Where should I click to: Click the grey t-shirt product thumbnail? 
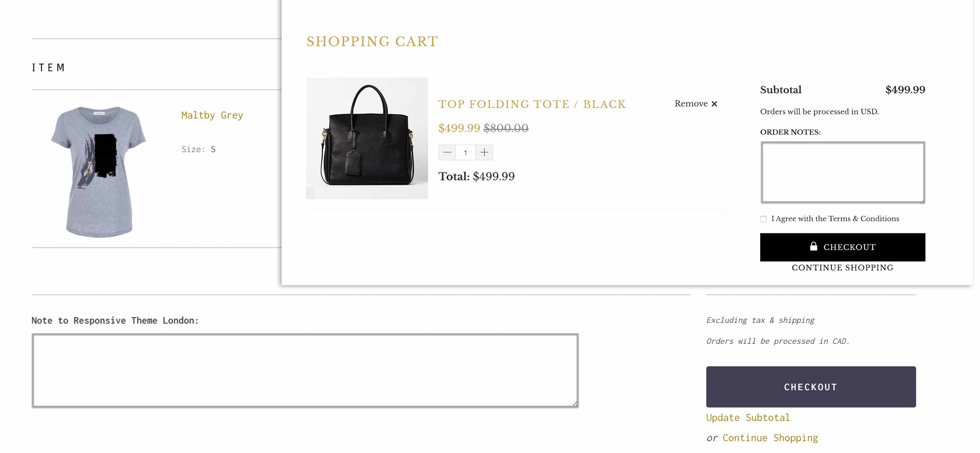pyautogui.click(x=99, y=171)
